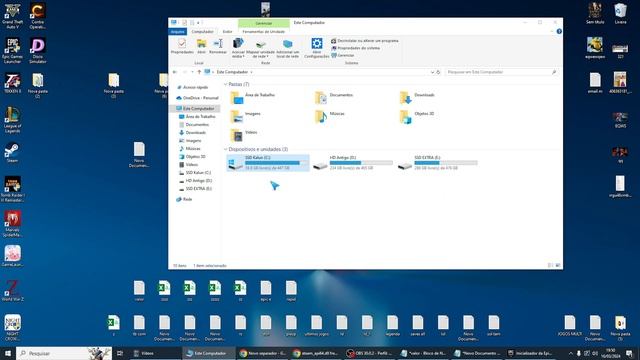The height and width of the screenshot is (360, 640).
Task: Open the Propriedades ribbon button
Action: coord(182,46)
